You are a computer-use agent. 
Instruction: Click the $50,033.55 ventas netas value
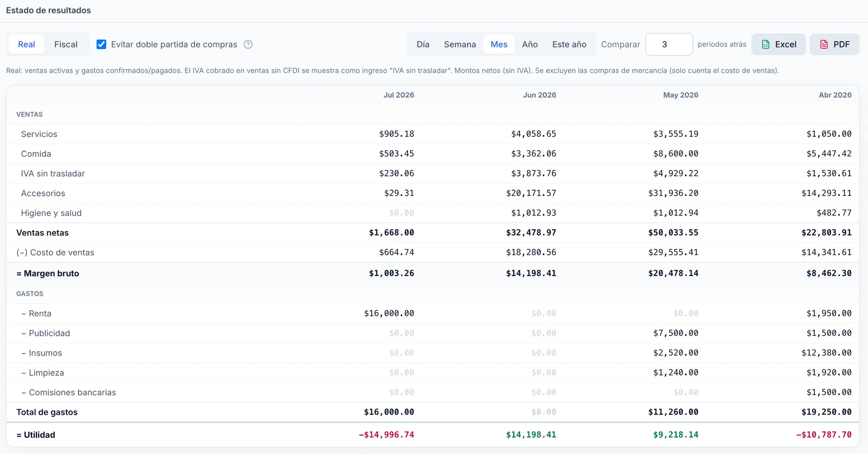tap(673, 233)
